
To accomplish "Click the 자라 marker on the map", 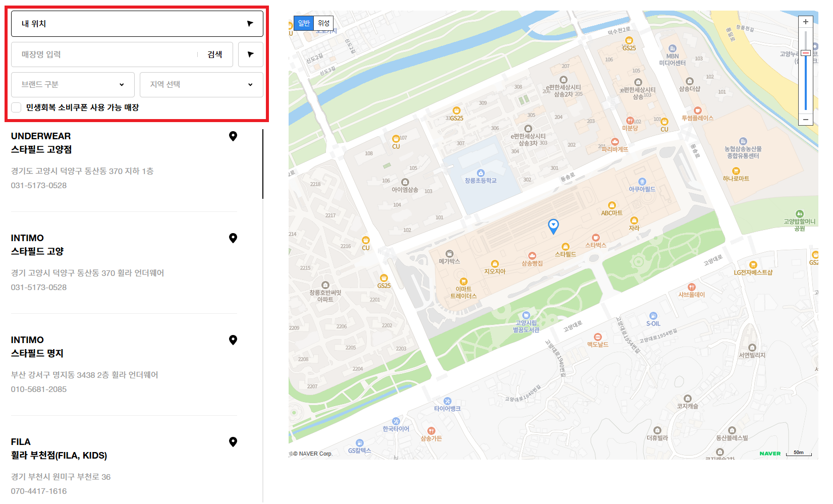I will click(x=634, y=220).
